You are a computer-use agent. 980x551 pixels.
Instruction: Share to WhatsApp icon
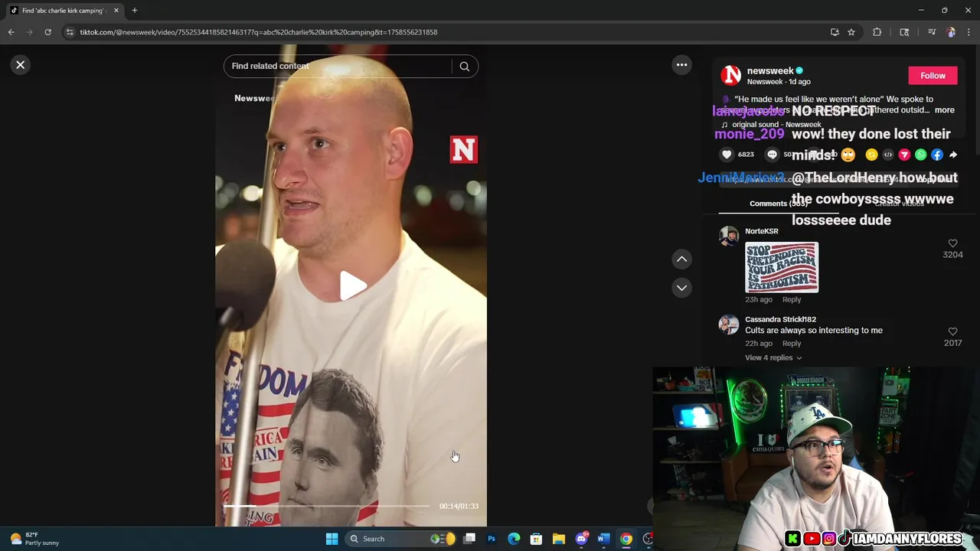tap(920, 155)
